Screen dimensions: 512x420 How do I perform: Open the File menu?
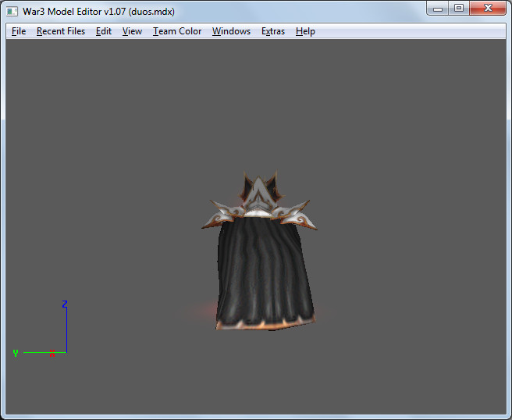click(19, 31)
